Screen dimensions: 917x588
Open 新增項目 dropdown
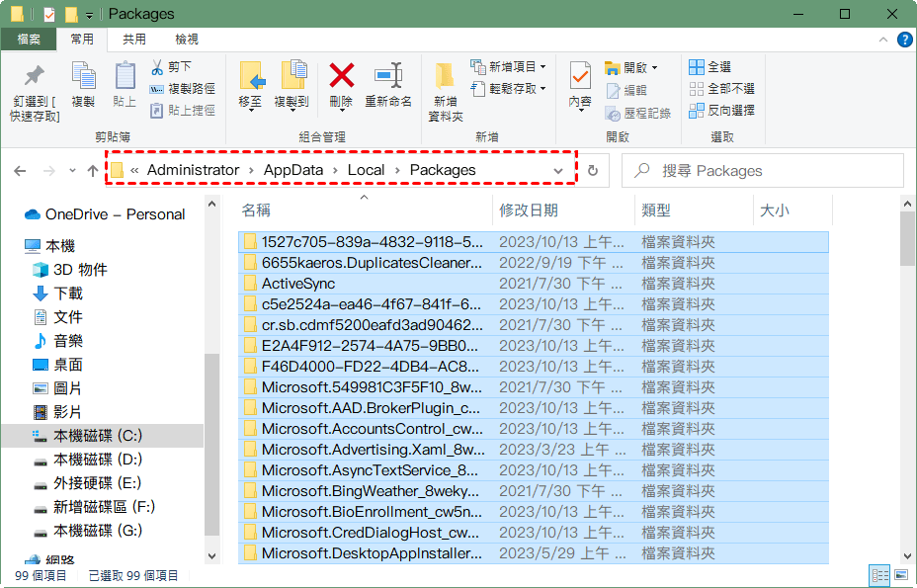tap(508, 66)
